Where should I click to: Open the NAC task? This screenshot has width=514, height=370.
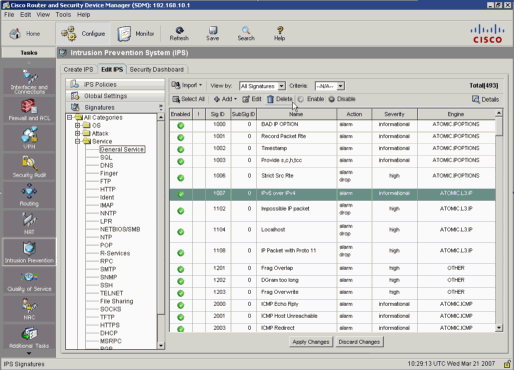tap(29, 309)
